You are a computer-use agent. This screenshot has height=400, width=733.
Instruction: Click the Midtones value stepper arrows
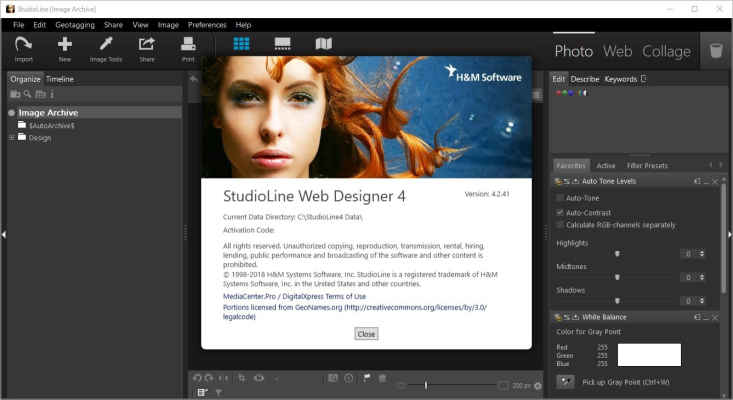click(x=702, y=277)
